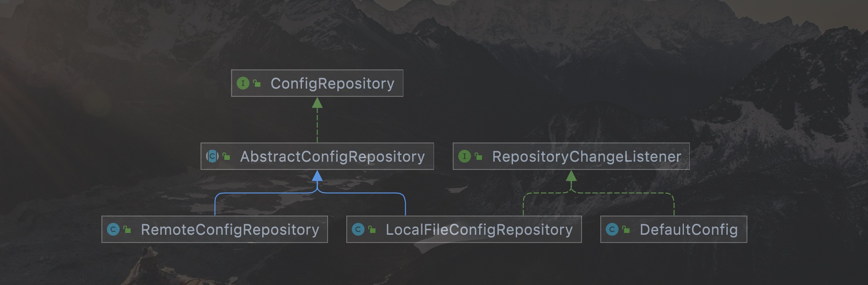The width and height of the screenshot is (868, 285).
Task: Click the public lock icon on AbstractConfigRepository
Action: click(226, 157)
